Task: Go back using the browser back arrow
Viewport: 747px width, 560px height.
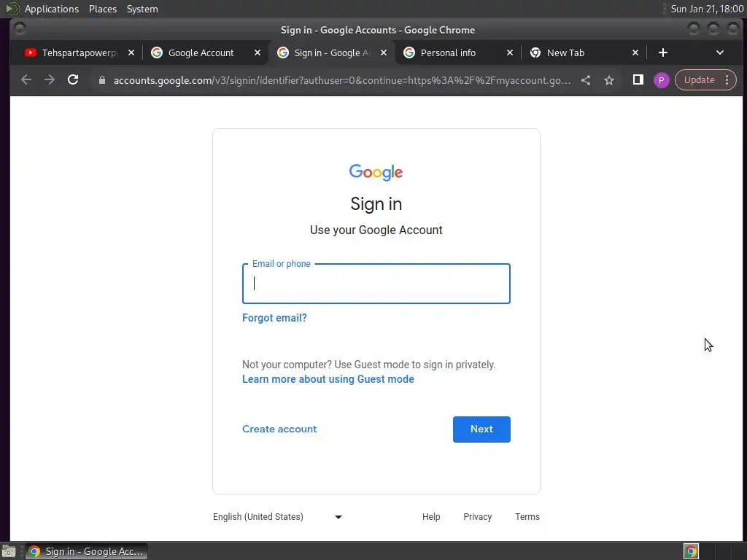Action: [x=26, y=80]
